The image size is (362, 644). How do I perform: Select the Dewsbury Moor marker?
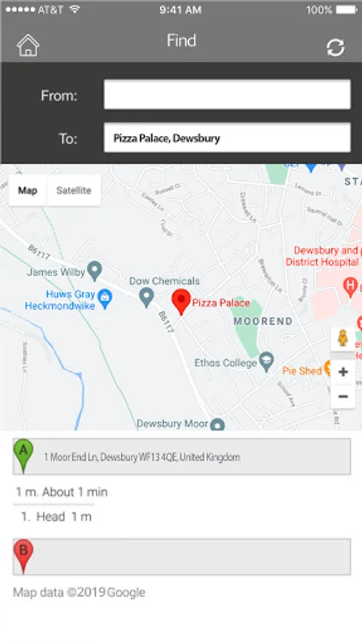point(217,424)
